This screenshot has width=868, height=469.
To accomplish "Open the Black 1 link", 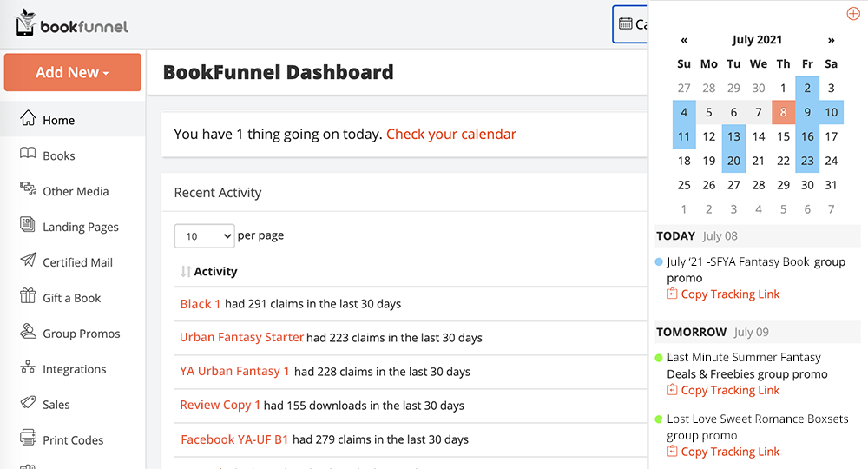I will (x=200, y=304).
